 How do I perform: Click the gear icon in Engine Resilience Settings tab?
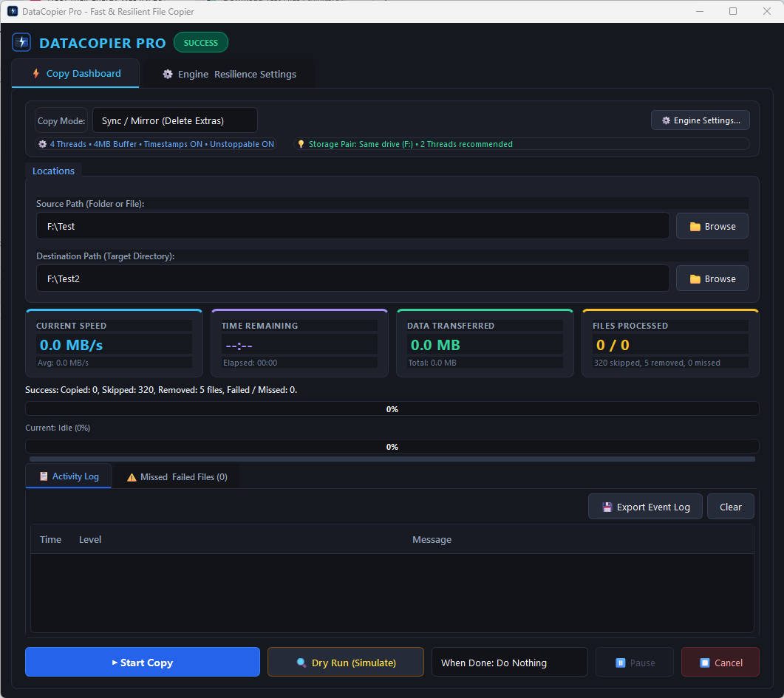(x=168, y=74)
